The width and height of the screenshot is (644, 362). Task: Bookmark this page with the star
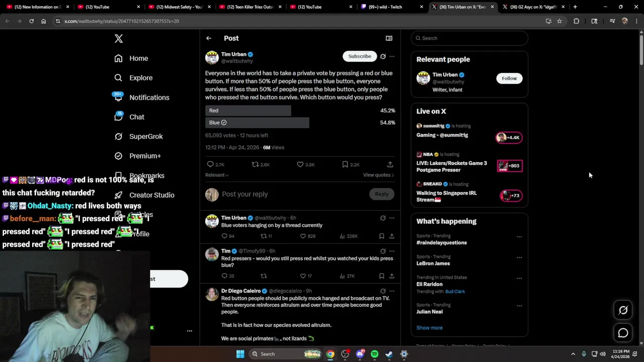559,21
